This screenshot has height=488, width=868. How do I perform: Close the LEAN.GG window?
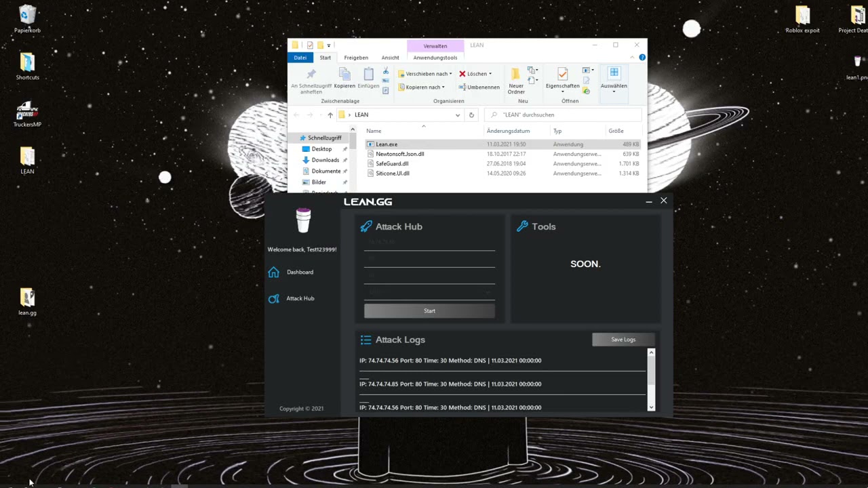pos(664,201)
